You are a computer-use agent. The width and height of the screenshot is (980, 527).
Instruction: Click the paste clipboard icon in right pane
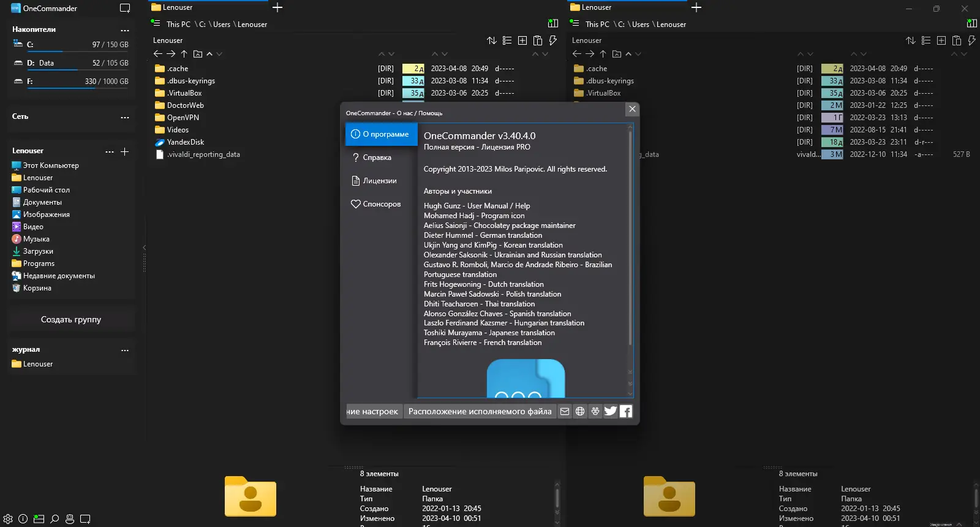point(957,40)
